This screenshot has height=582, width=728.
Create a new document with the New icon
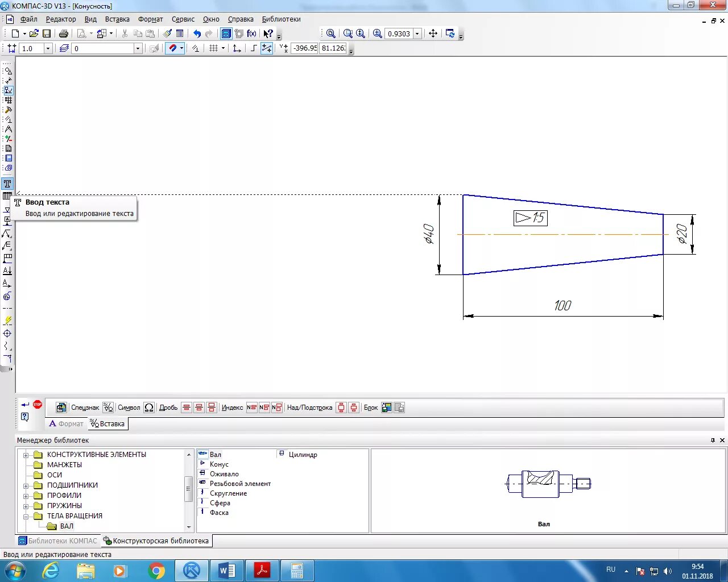(x=15, y=34)
